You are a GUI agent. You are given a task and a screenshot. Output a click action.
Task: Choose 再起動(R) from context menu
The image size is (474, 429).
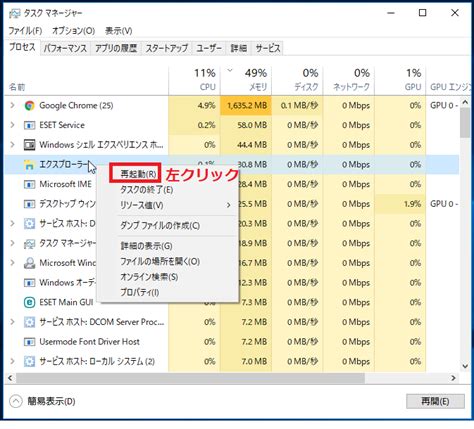coord(138,174)
